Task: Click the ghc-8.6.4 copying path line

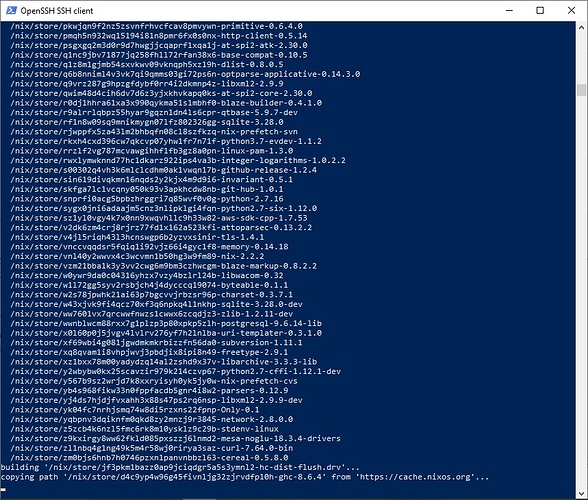Action: [x=245, y=477]
